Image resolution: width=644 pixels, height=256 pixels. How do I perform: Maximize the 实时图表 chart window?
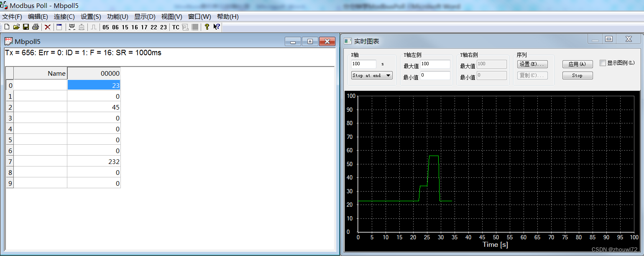(x=609, y=39)
